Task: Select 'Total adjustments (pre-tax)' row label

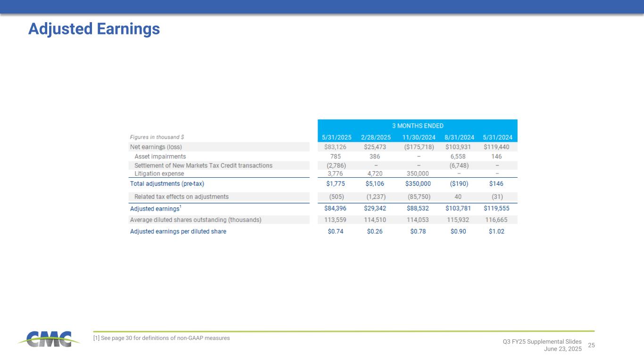Action: coord(167,183)
